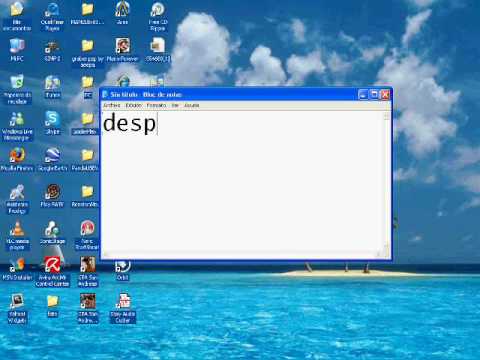Maximize the Bloc de notas window
The image size is (480, 360).
(374, 95)
